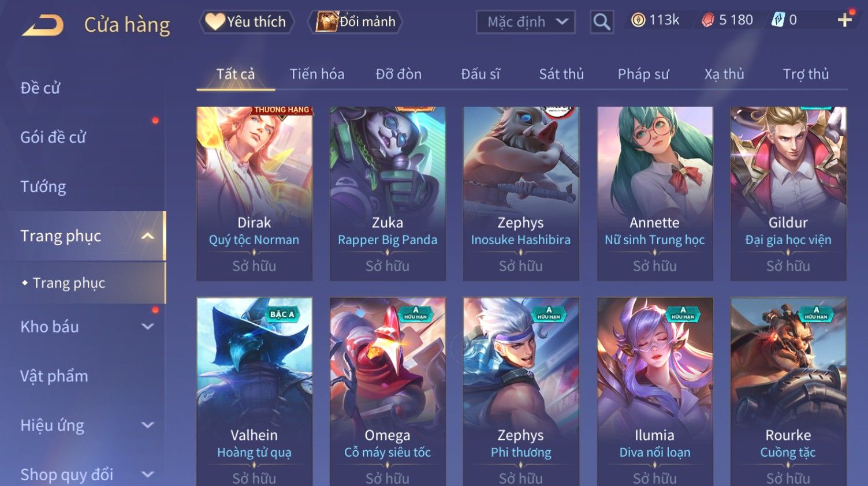Select the Sát thủ tab
Screen dimensions: 868x486
561,74
